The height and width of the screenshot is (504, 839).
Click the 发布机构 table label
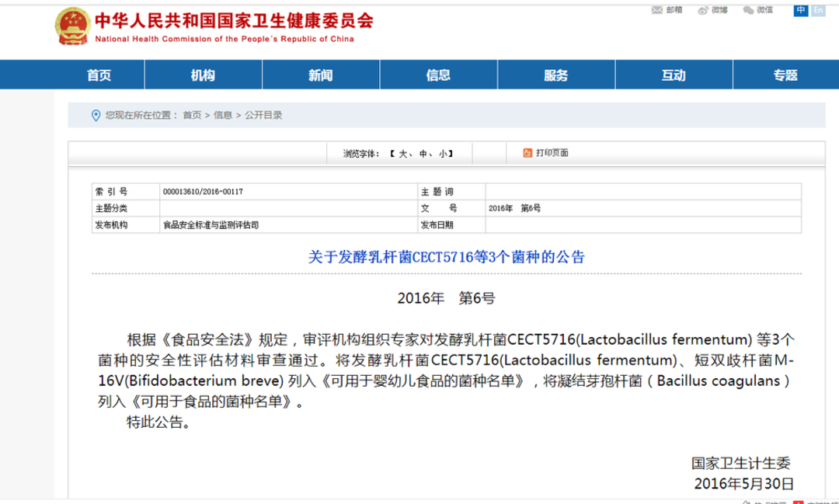coord(111,224)
